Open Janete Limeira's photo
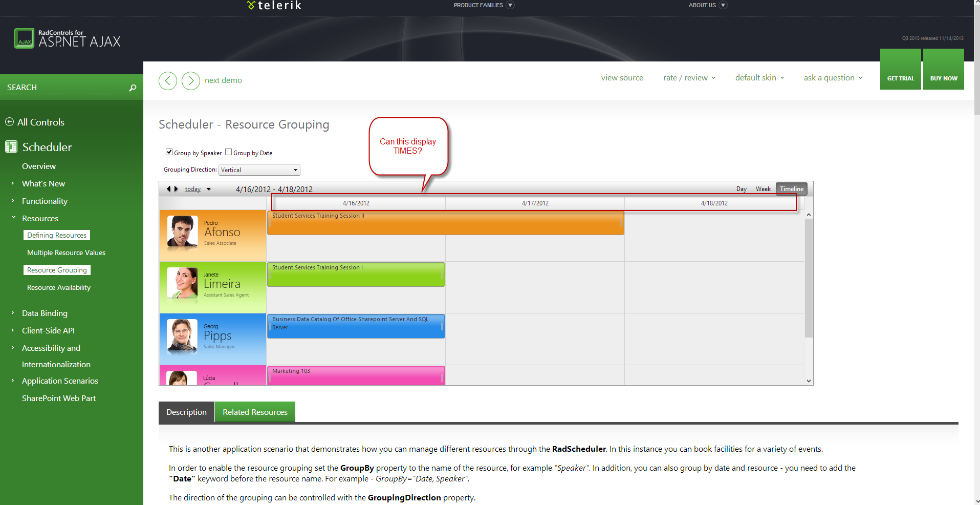Screen dimensions: 980x505 [182, 283]
